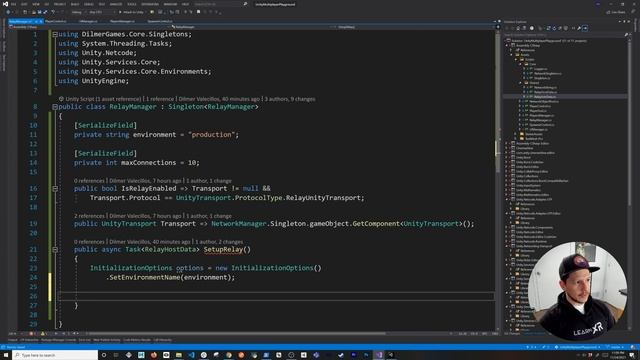Image resolution: width=640 pixels, height=360 pixels.
Task: Click the Firefox icon in the taskbar
Action: pyautogui.click(x=154, y=355)
